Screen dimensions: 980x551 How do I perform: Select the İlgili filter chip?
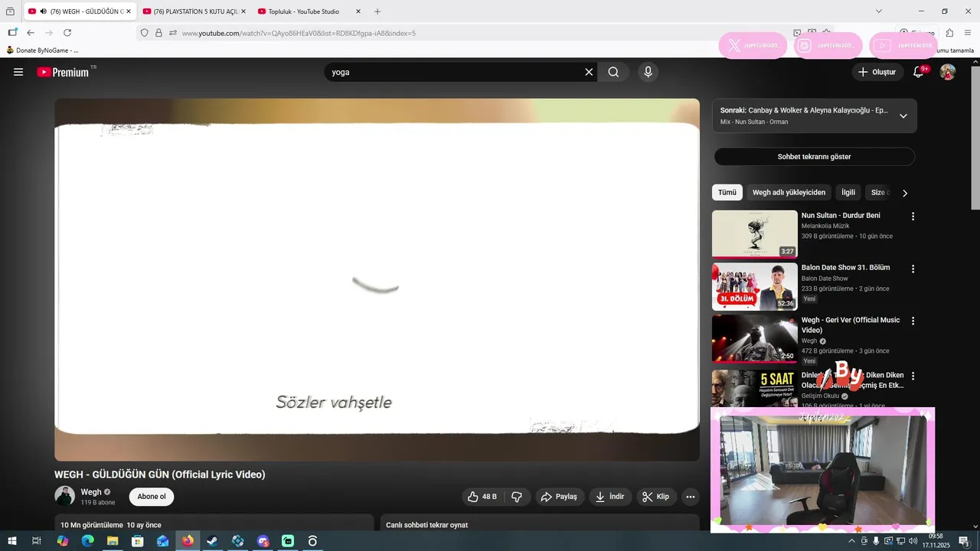pyautogui.click(x=848, y=193)
